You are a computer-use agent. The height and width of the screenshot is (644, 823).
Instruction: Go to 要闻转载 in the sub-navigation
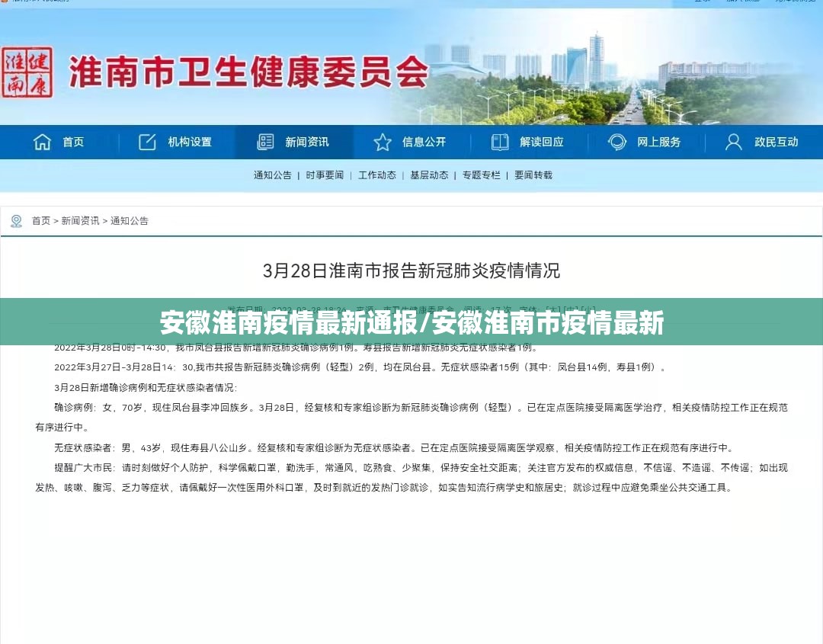coord(533,175)
